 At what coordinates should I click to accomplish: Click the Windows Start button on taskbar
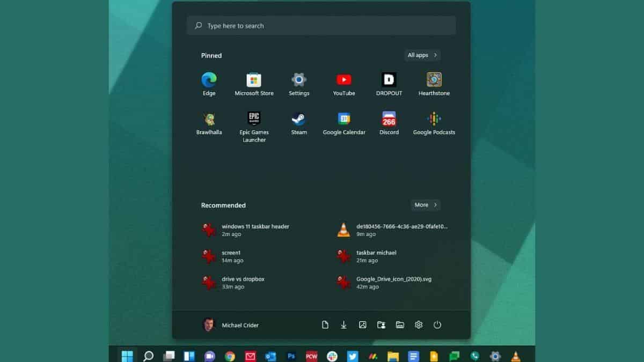(x=127, y=356)
